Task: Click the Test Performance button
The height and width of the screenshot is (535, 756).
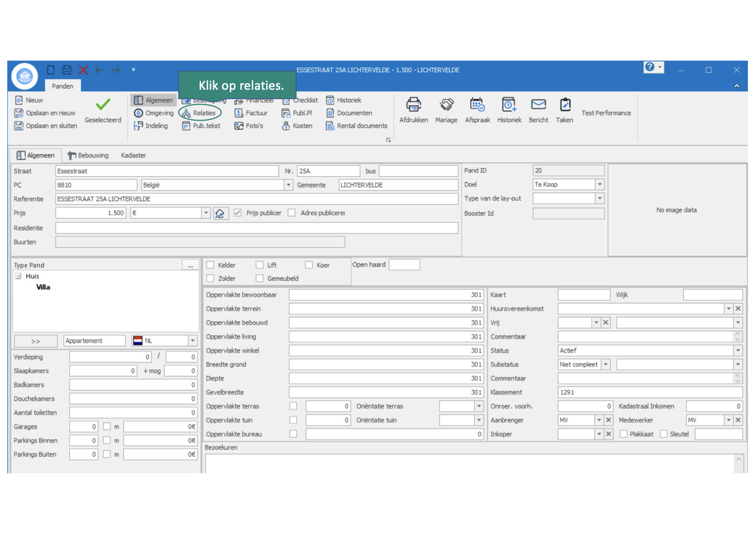Action: (x=606, y=113)
